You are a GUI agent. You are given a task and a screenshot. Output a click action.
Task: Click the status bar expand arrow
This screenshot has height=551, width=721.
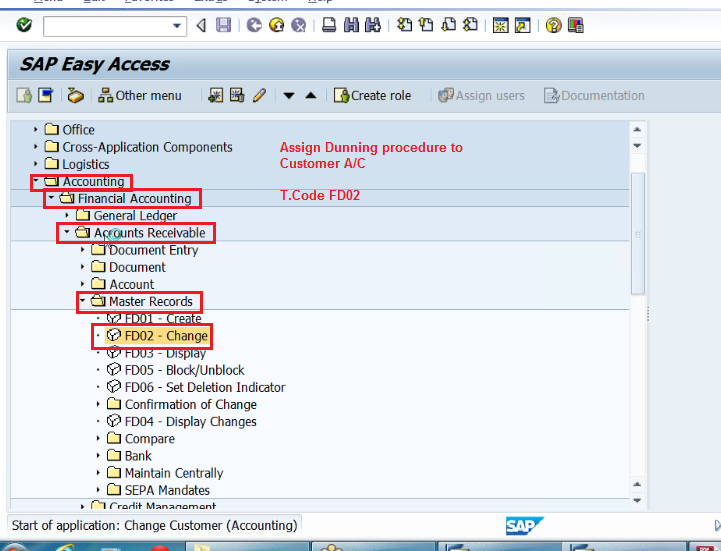tap(717, 525)
